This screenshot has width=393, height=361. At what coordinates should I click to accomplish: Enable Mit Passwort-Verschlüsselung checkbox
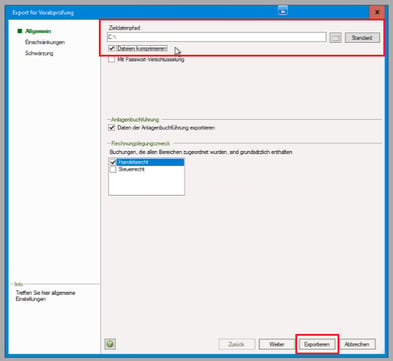coord(112,60)
